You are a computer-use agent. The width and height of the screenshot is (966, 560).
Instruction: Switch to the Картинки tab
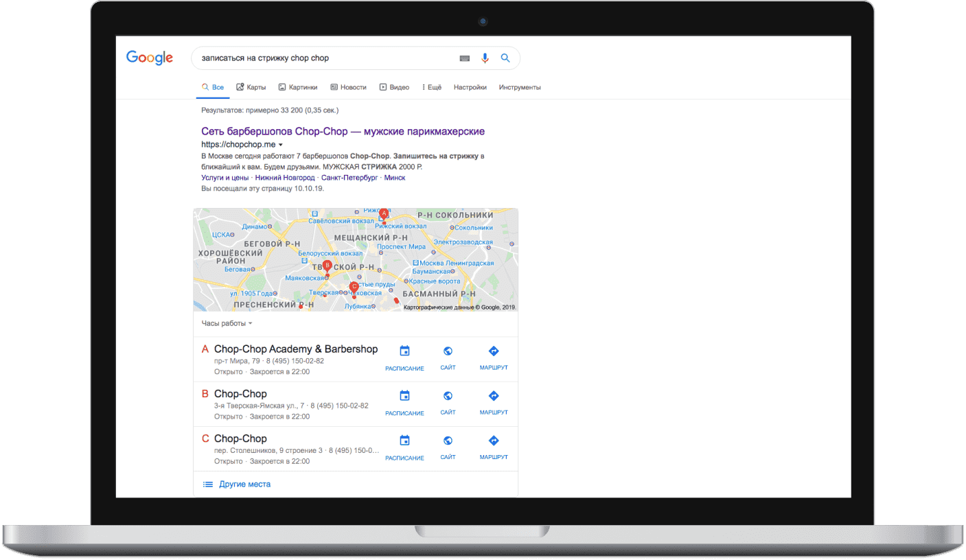tap(298, 87)
